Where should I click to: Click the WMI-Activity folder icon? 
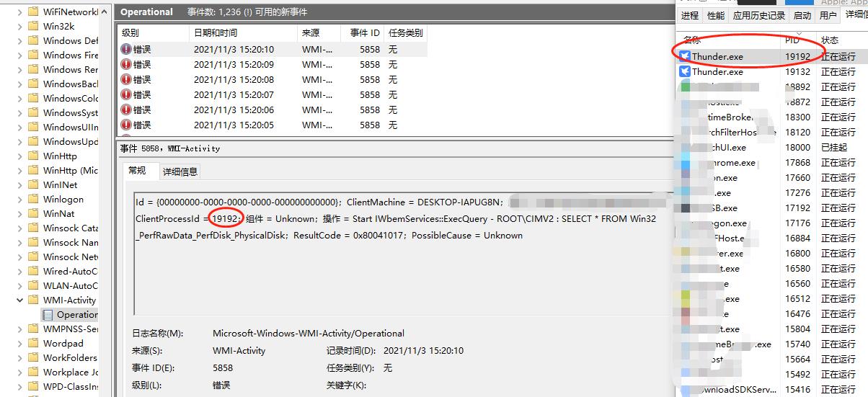pos(33,300)
